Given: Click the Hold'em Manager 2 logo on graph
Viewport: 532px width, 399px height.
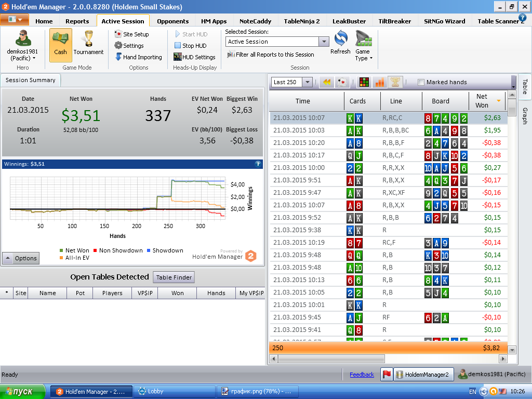Looking at the screenshot, I should click(251, 256).
